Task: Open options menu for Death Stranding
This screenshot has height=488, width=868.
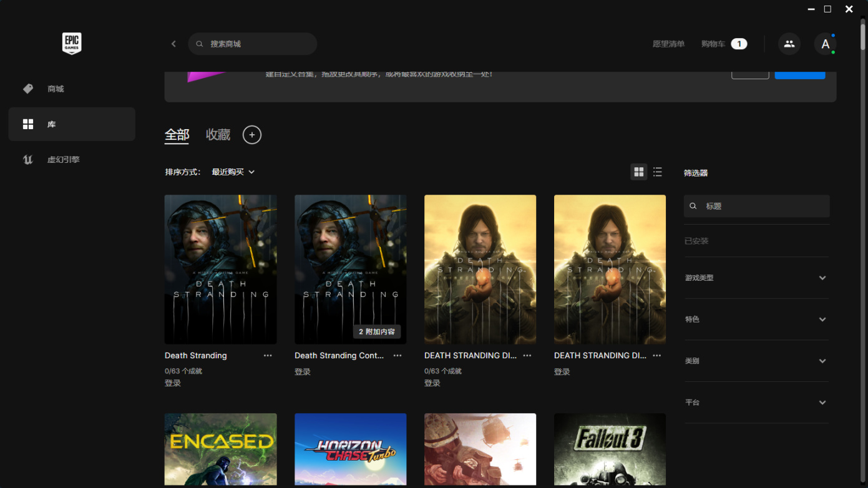Action: pyautogui.click(x=268, y=356)
